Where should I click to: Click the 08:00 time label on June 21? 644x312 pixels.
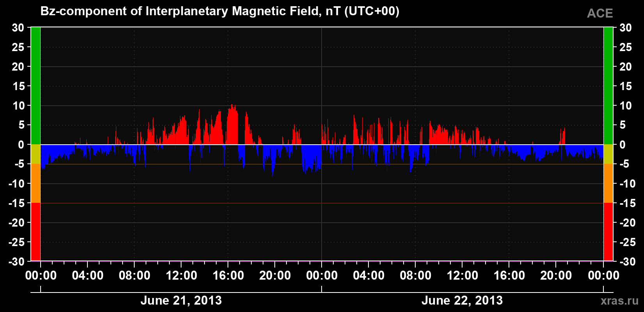click(134, 276)
